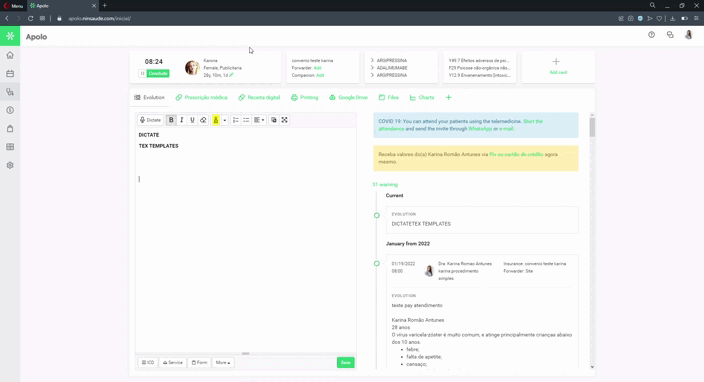The height and width of the screenshot is (382, 704).
Task: Add a Companion via the Add link
Action: click(320, 75)
